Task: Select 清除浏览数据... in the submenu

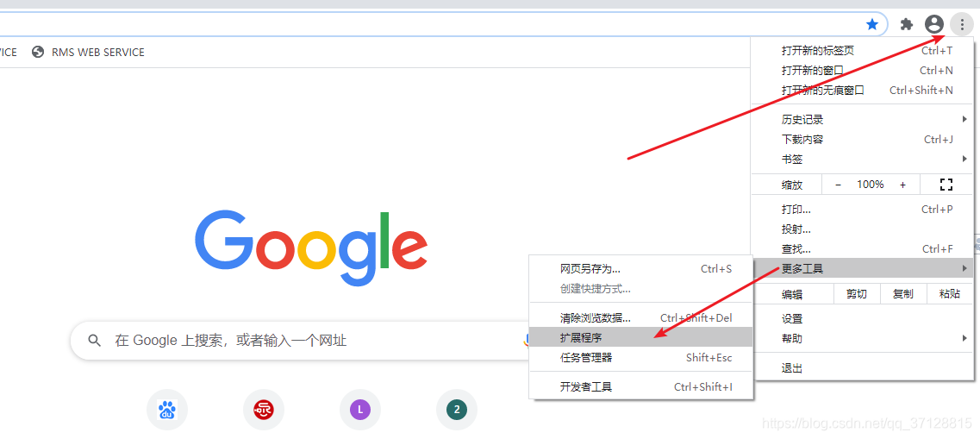Action: pos(640,317)
